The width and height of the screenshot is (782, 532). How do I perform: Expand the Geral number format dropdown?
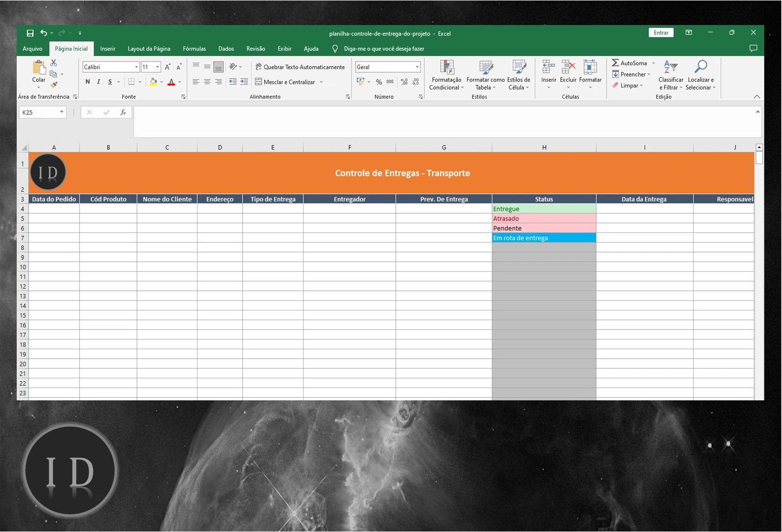click(417, 67)
